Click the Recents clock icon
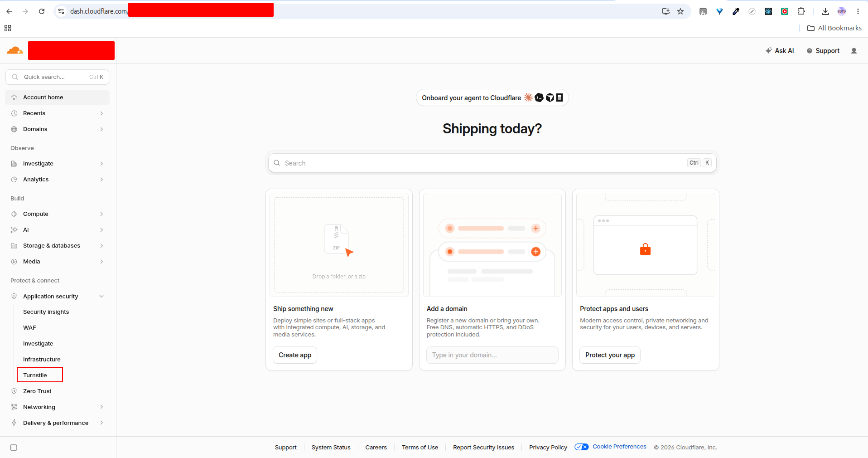The height and width of the screenshot is (458, 868). click(x=14, y=113)
